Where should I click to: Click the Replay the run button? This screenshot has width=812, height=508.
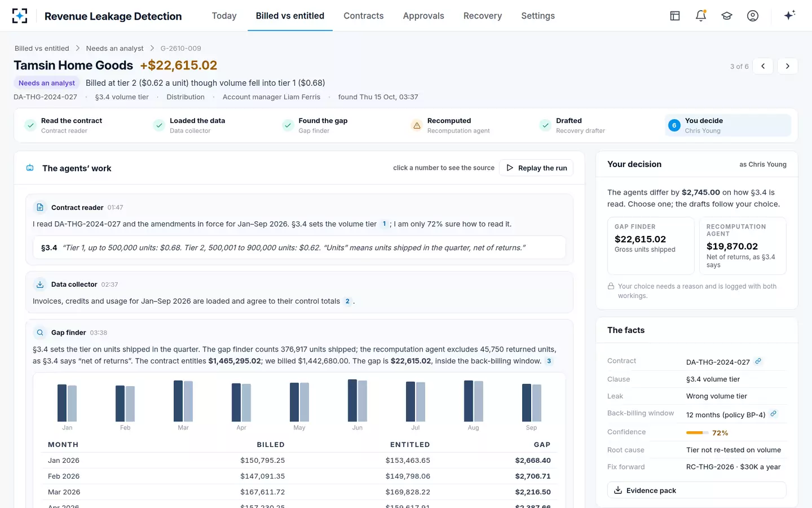(536, 168)
